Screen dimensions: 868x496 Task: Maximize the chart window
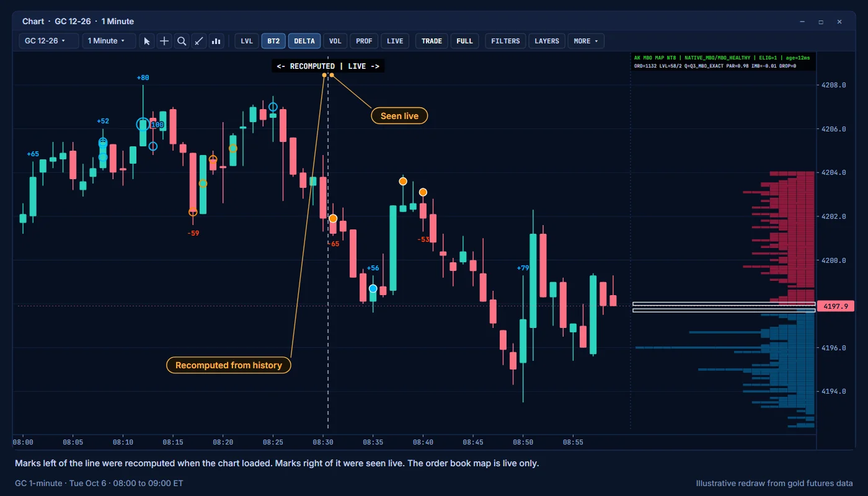[x=821, y=22]
